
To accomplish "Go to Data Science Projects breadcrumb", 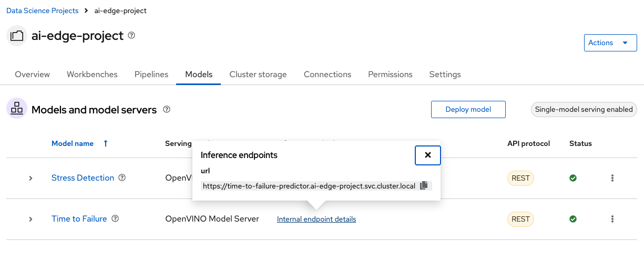I will (x=42, y=11).
